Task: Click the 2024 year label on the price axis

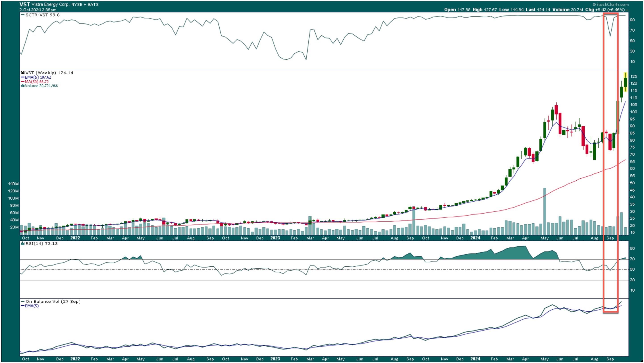Action: coord(475,238)
